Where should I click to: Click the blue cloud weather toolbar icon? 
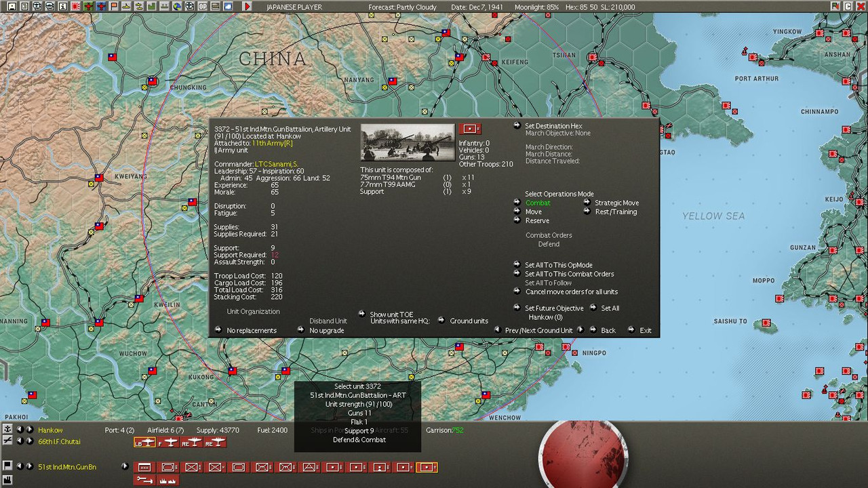pos(228,7)
